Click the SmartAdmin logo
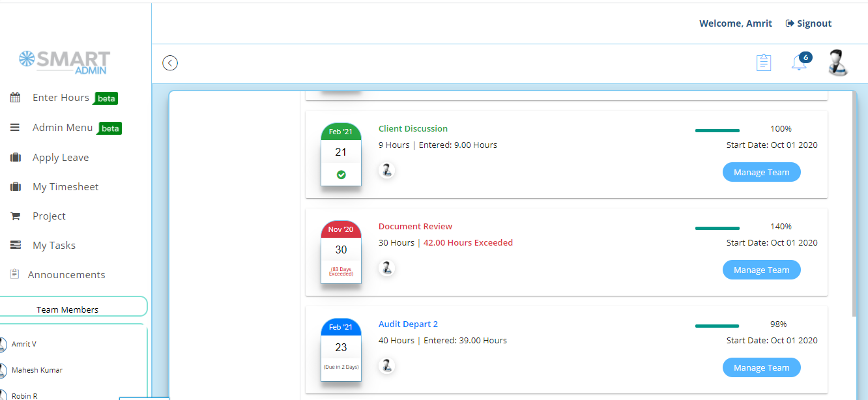This screenshot has width=868, height=400. [63, 61]
